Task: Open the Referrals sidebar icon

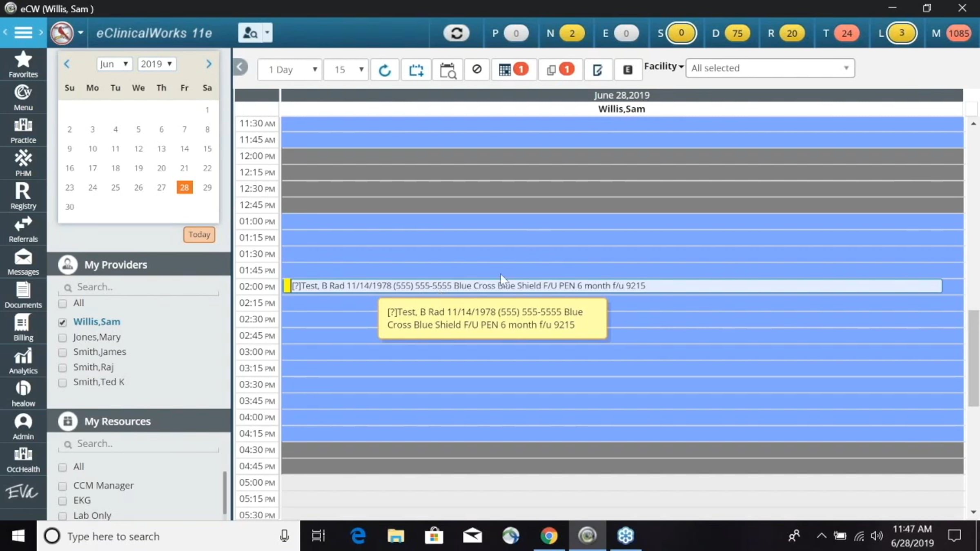Action: coord(23,229)
